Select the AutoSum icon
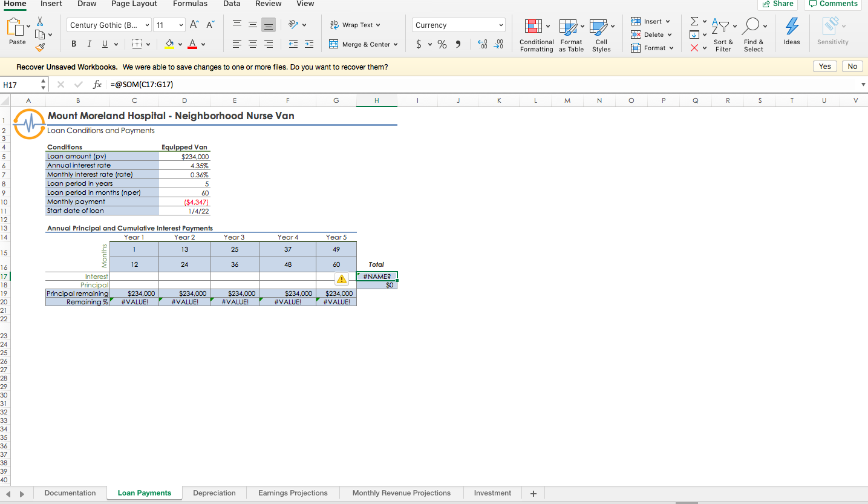Screen dimensions: 868x504 point(693,21)
